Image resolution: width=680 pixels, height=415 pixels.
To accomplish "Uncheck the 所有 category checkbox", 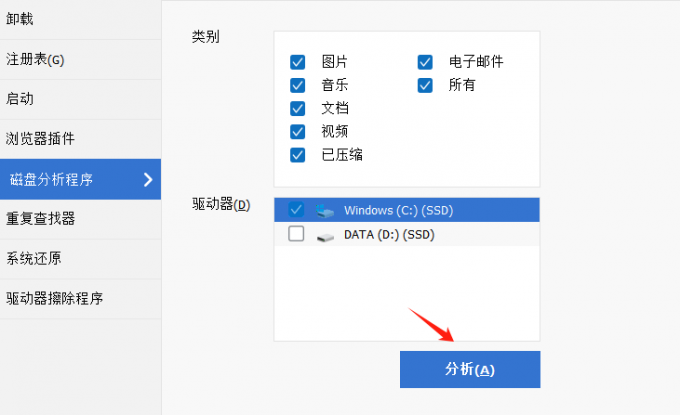I will point(425,85).
